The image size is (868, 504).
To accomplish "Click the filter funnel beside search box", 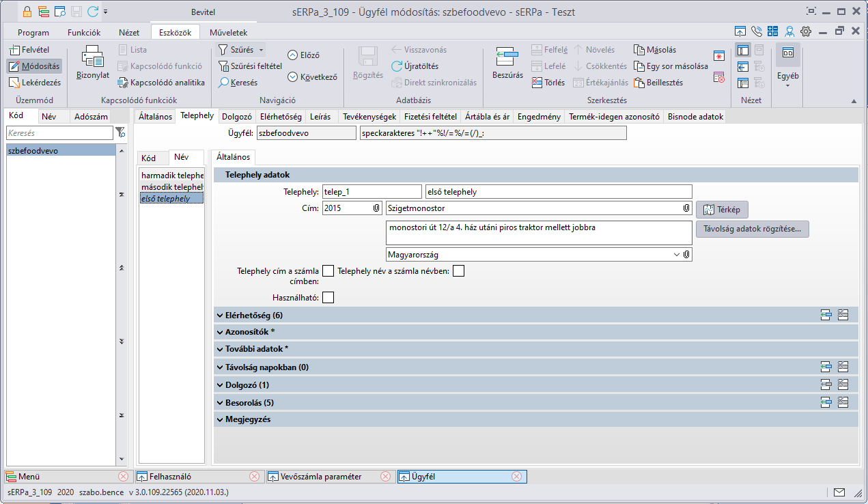I will point(120,132).
